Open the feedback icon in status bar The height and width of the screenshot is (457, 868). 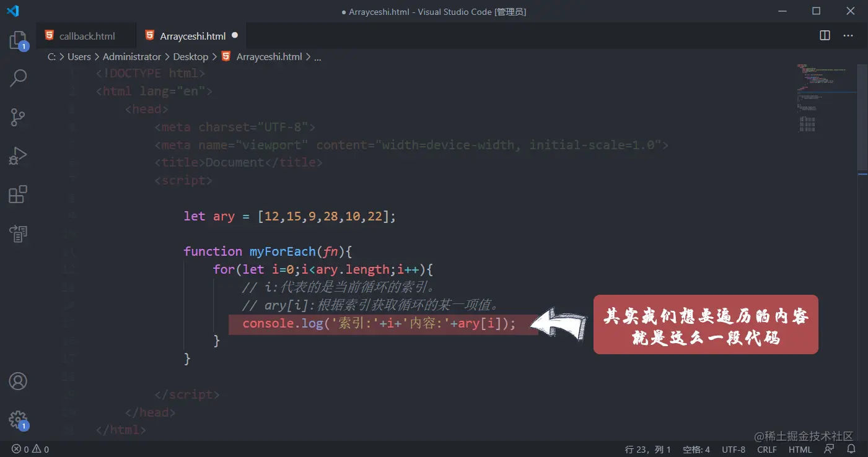coord(830,450)
